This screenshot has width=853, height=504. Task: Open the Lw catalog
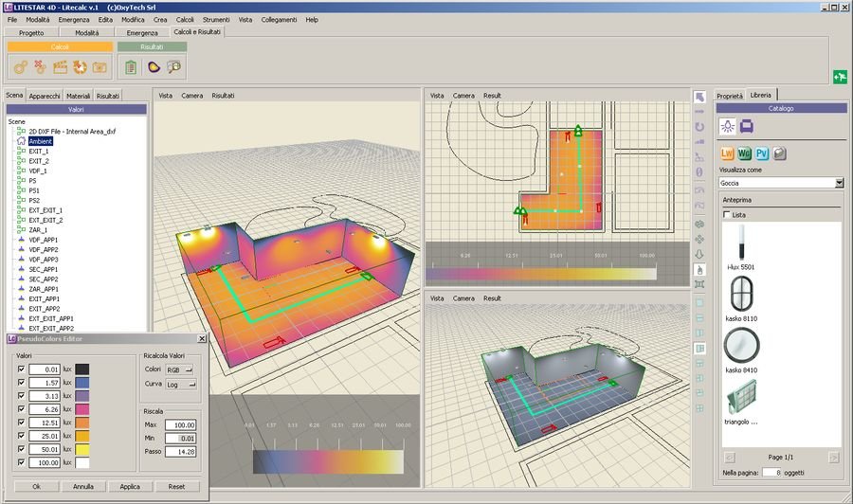(727, 153)
